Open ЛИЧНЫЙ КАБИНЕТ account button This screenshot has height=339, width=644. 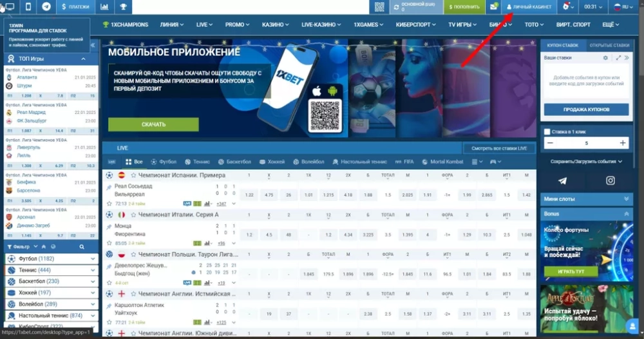point(529,6)
